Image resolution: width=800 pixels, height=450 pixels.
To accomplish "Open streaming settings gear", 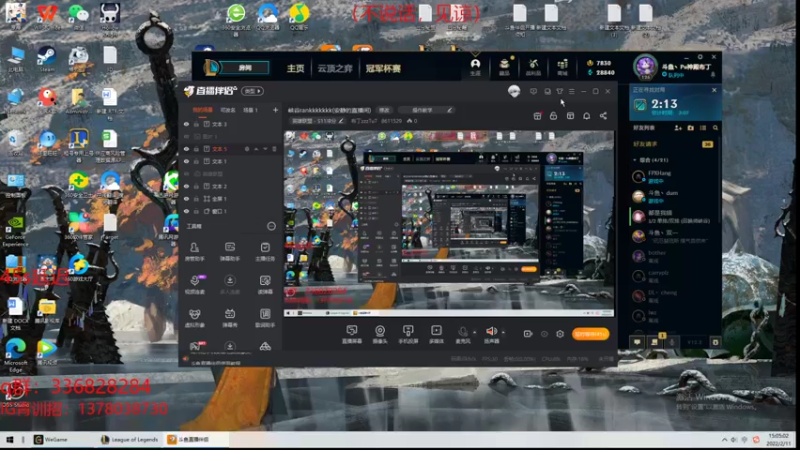I will click(560, 334).
